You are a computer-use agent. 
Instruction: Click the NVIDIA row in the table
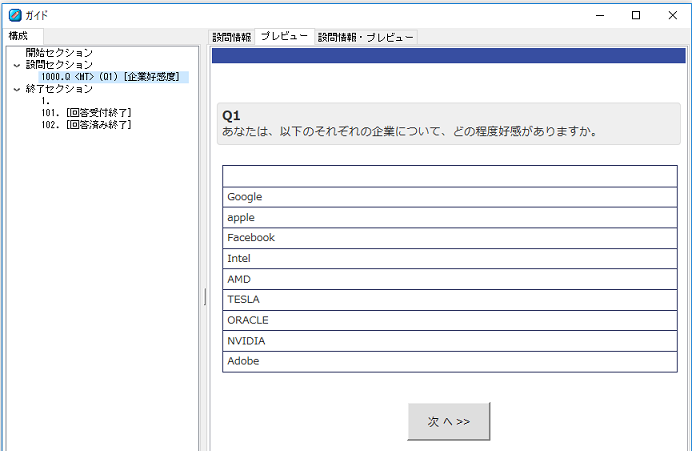[450, 341]
